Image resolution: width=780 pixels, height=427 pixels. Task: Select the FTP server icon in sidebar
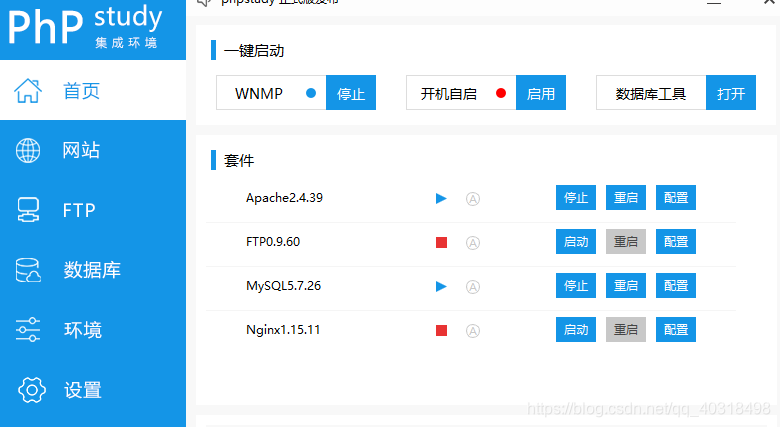[x=28, y=210]
